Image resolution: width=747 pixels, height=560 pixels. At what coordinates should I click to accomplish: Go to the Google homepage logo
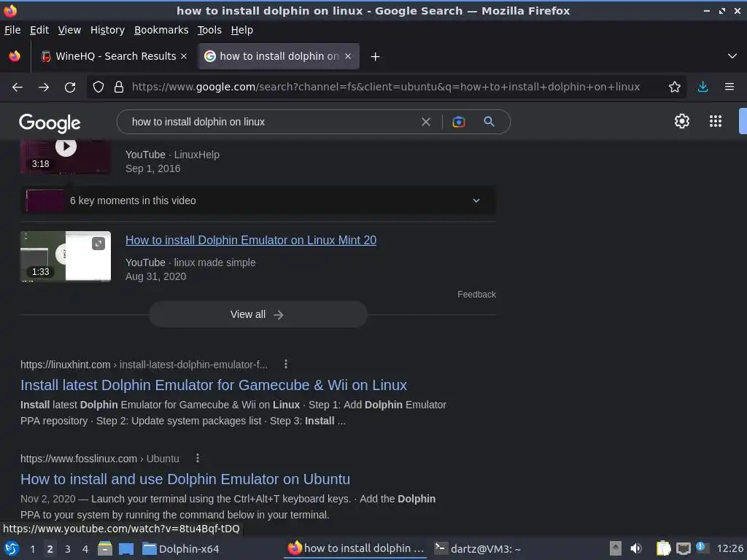tap(50, 122)
